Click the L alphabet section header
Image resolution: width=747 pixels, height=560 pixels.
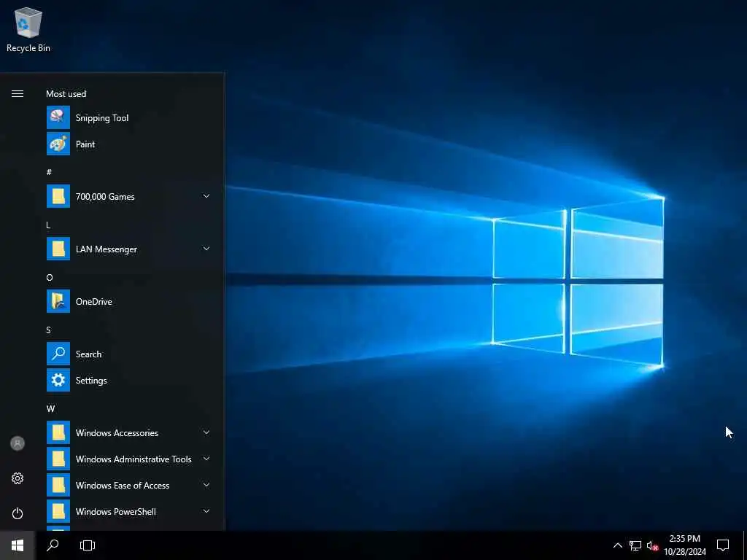[48, 225]
